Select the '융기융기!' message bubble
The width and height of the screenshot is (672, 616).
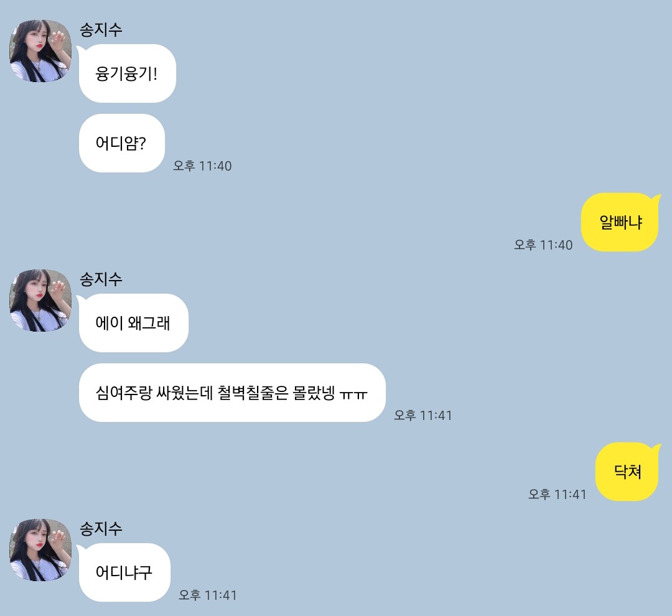click(x=128, y=73)
